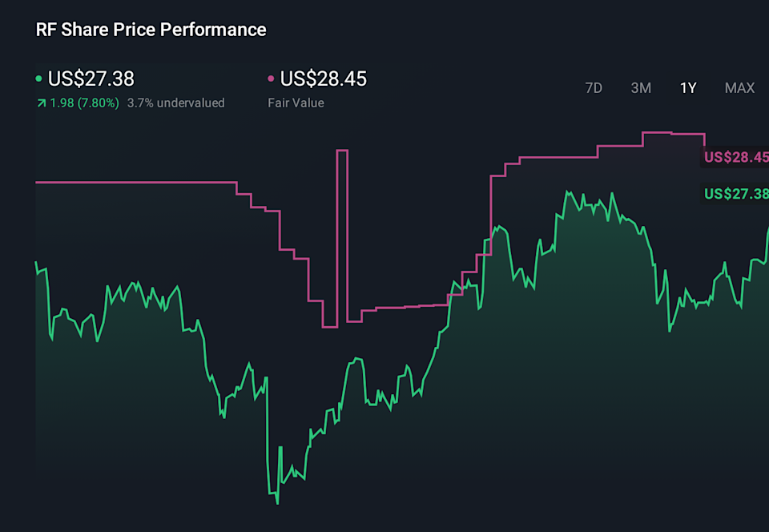769x532 pixels.
Task: Choose the 1Y time range
Action: coord(688,88)
